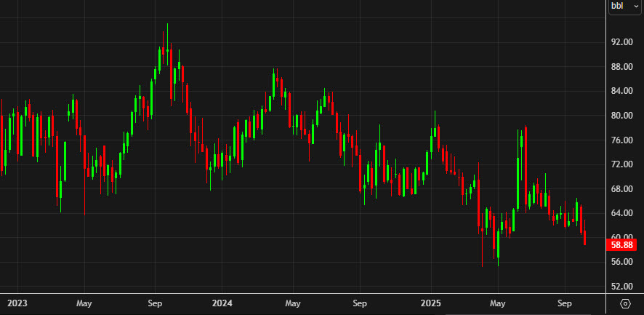Click the 72.00 price axis value

click(x=621, y=164)
